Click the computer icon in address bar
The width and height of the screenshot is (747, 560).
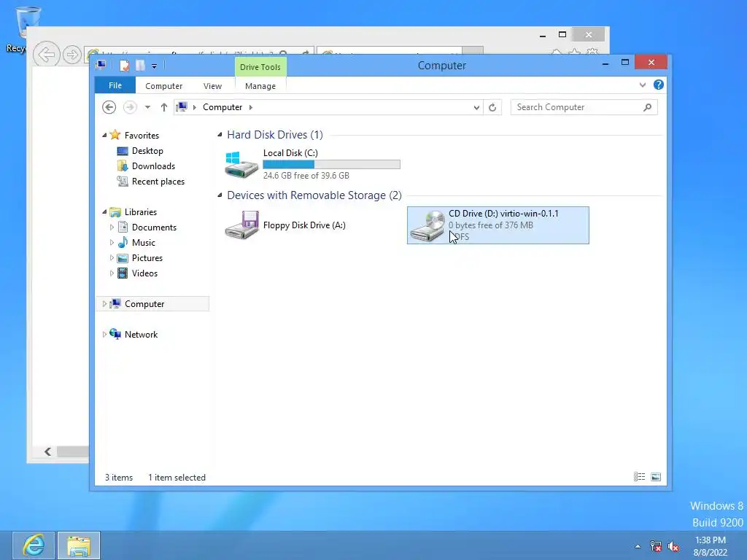pos(182,106)
